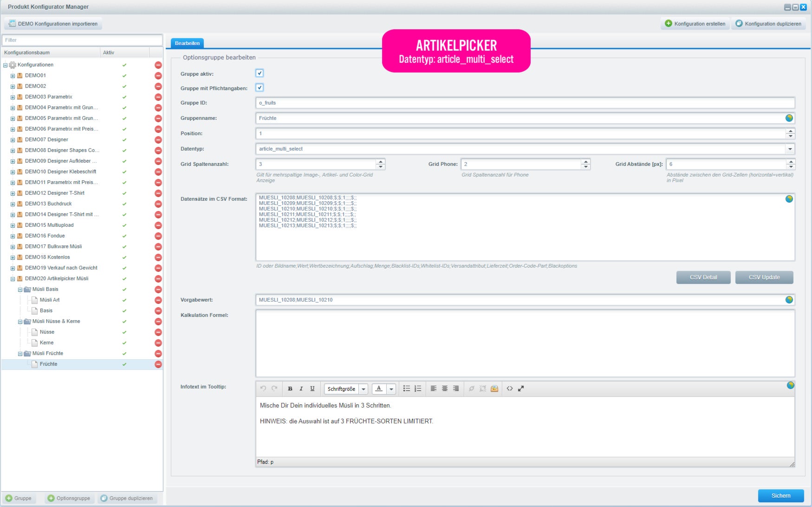Toggle Gruppe mit Pflichtangaben checkbox
Viewport: 812px width, 507px height.
pyautogui.click(x=260, y=87)
